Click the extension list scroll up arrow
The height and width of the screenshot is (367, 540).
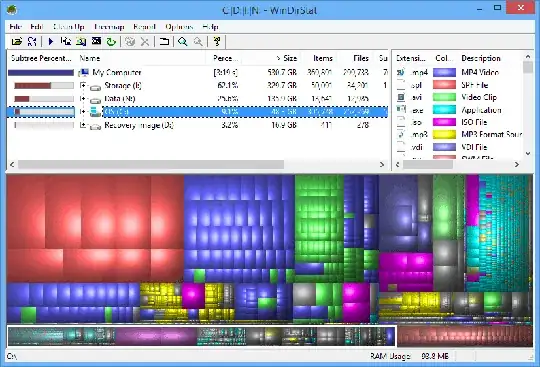coord(528,56)
